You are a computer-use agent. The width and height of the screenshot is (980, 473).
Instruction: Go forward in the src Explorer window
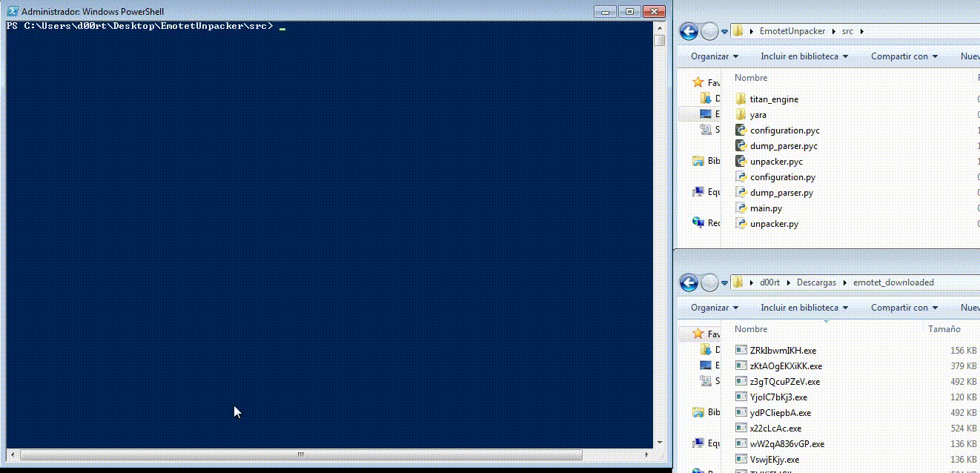709,31
